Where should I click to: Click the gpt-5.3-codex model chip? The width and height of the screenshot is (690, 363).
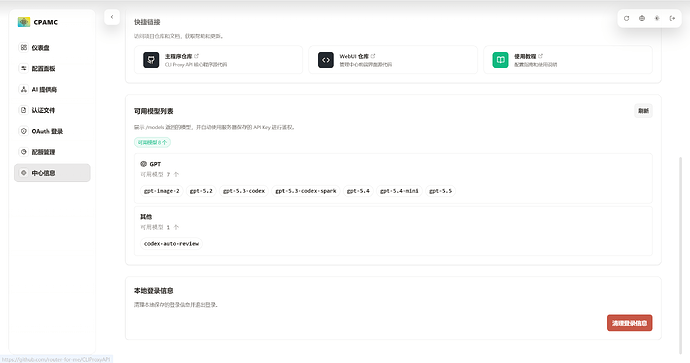(x=244, y=191)
